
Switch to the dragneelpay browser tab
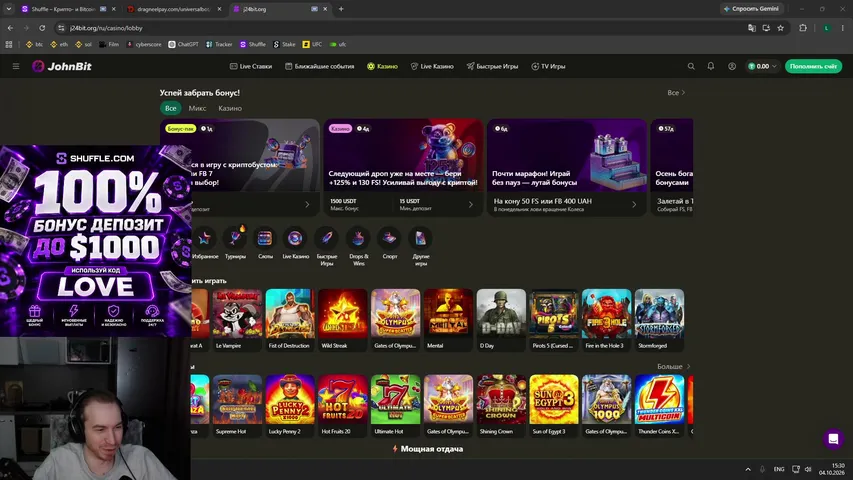[173, 9]
